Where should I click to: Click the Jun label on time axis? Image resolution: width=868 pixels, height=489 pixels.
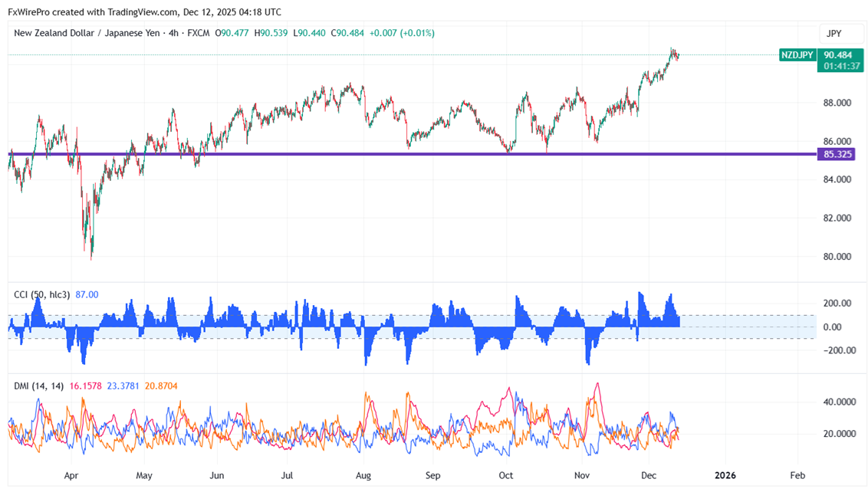(216, 476)
